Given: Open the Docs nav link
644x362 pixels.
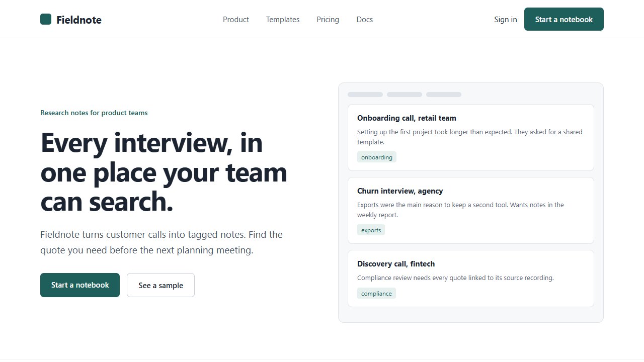Looking at the screenshot, I should pyautogui.click(x=365, y=20).
